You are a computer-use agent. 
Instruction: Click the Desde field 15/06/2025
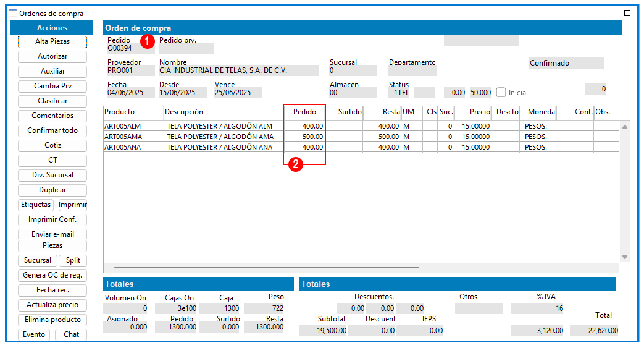coord(183,93)
